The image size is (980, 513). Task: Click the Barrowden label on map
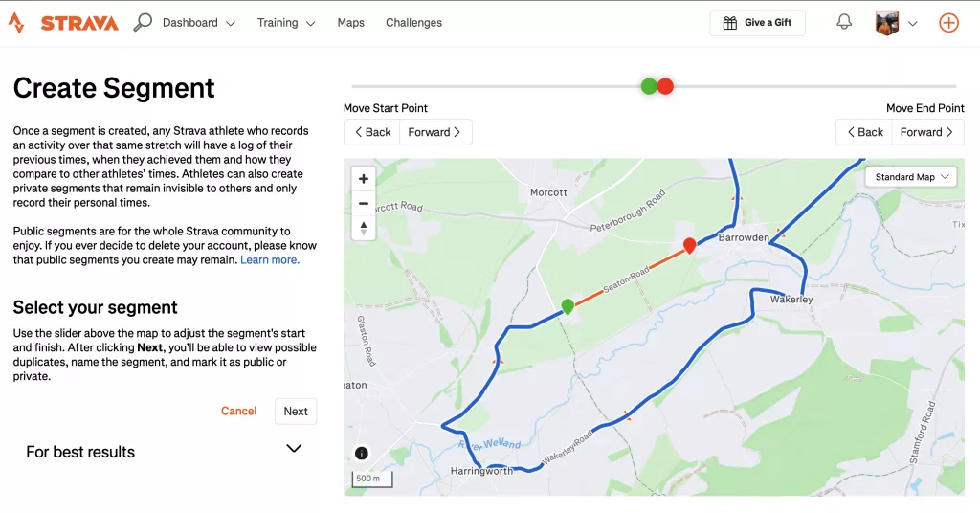[x=744, y=237]
